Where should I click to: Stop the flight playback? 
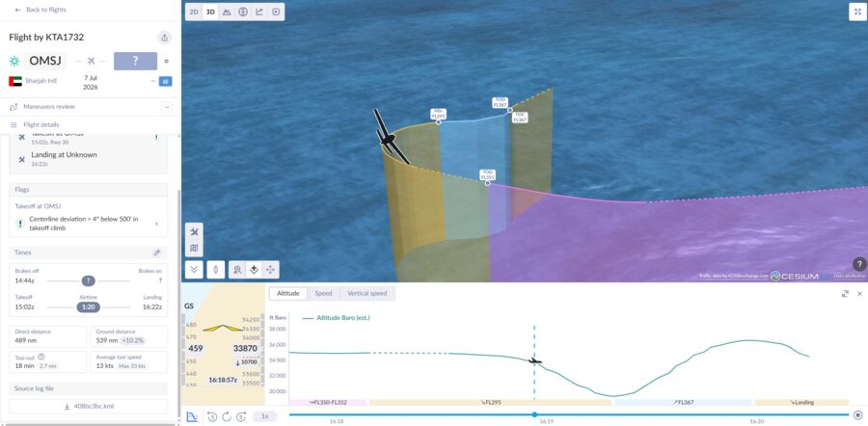tap(858, 414)
